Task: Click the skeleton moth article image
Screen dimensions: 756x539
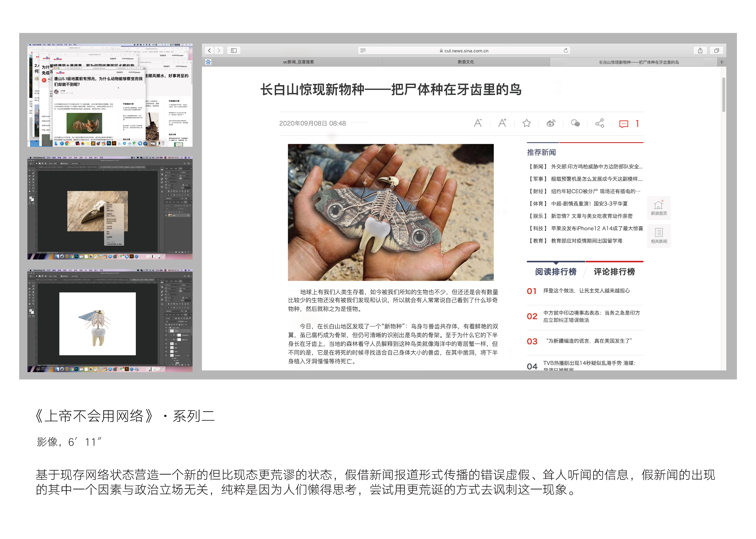Action: click(x=391, y=212)
